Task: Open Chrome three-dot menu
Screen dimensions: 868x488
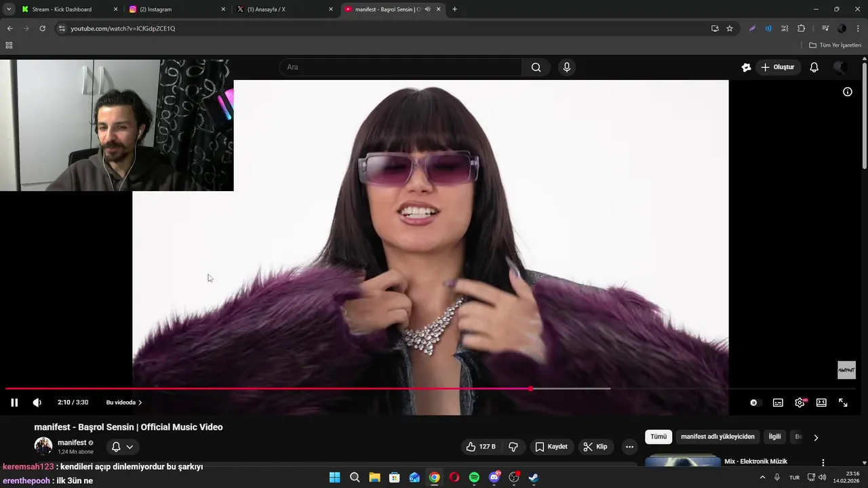Action: [859, 28]
